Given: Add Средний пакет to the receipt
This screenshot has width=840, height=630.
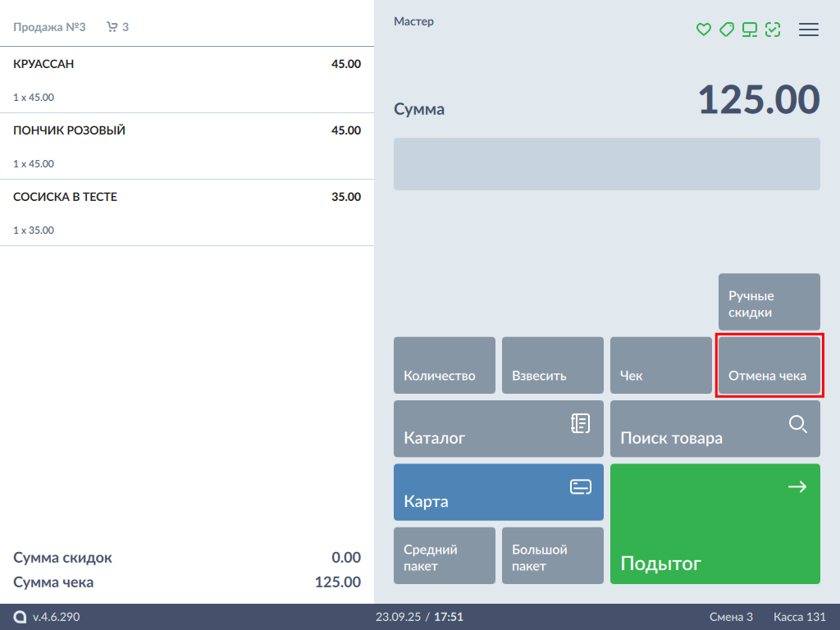Looking at the screenshot, I should tap(445, 555).
